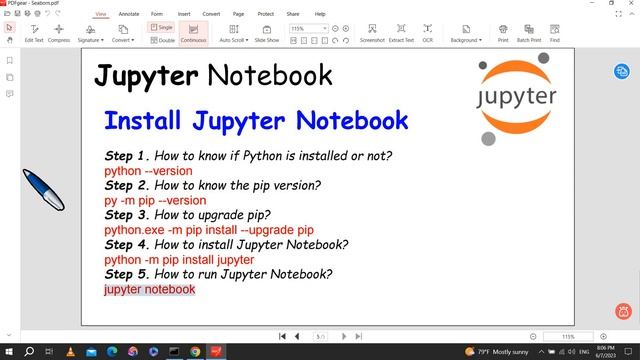Open Google Chrome from the taskbar
Image resolution: width=640 pixels, height=360 pixels.
coord(195,351)
